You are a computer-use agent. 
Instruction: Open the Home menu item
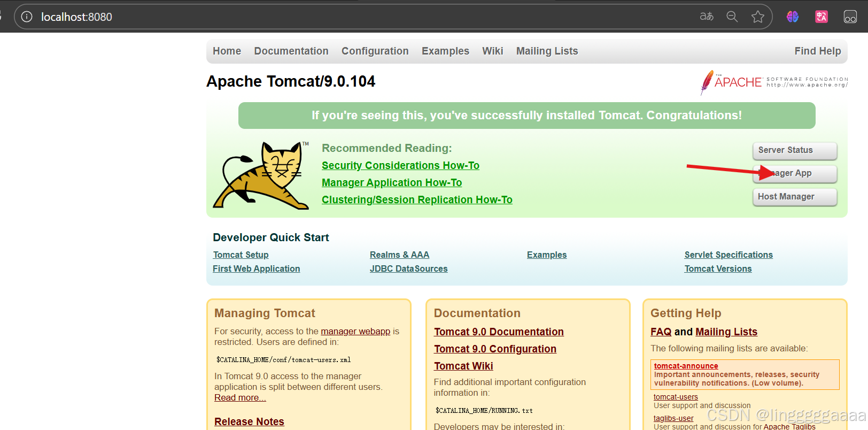227,51
